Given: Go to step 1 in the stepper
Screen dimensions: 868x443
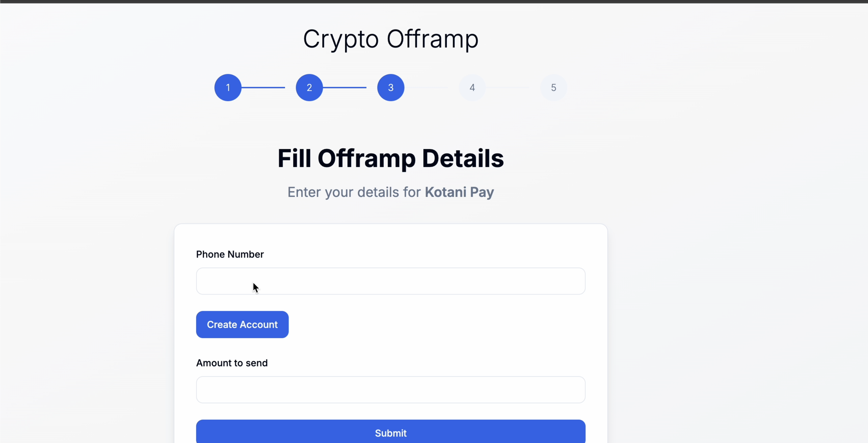Looking at the screenshot, I should [x=228, y=88].
